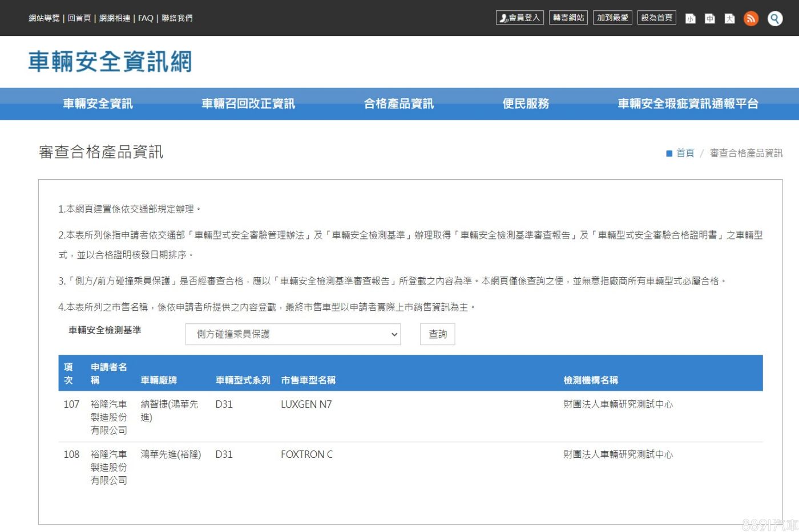Open the 車輛安全資訊 menu

pyautogui.click(x=98, y=104)
